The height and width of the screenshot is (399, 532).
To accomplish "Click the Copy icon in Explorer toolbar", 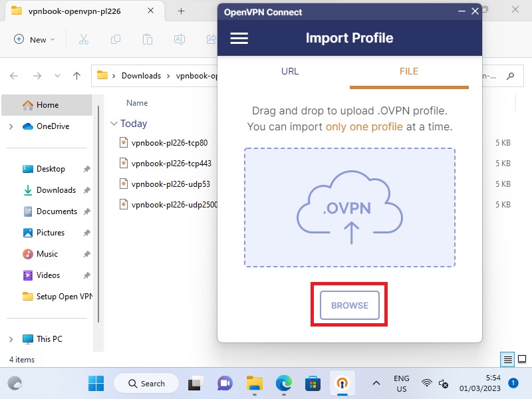I will [x=116, y=39].
